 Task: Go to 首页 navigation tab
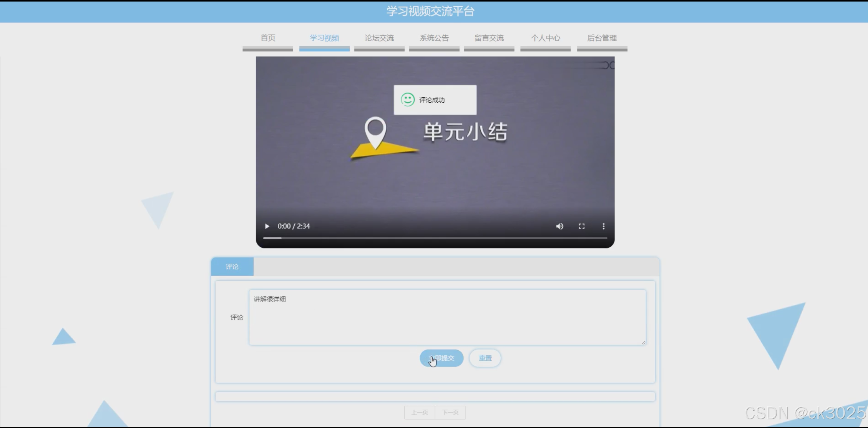268,38
